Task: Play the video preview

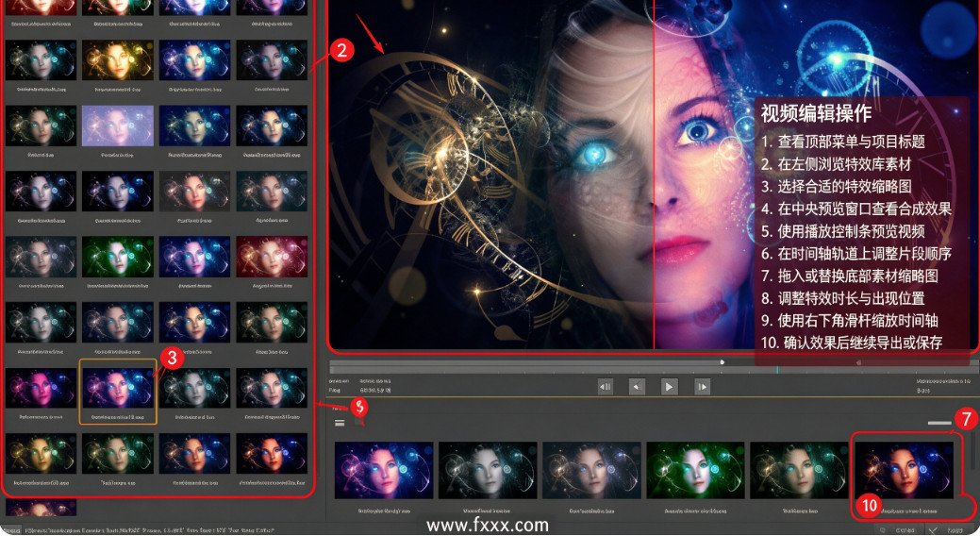Action: point(669,387)
